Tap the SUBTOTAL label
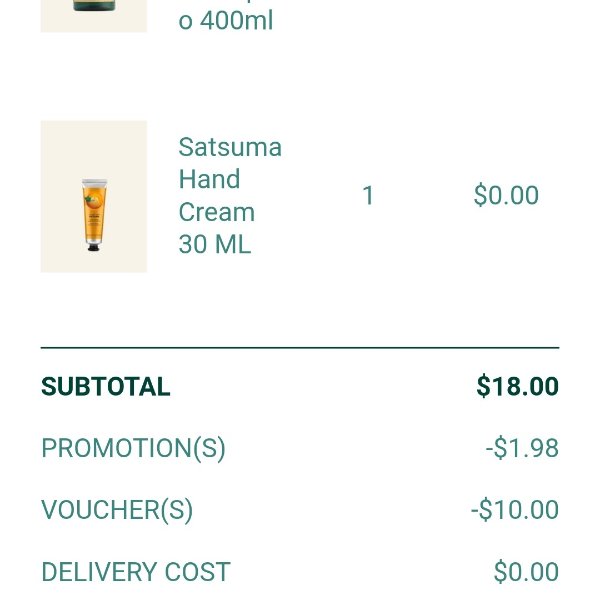The height and width of the screenshot is (600, 600). (x=106, y=387)
